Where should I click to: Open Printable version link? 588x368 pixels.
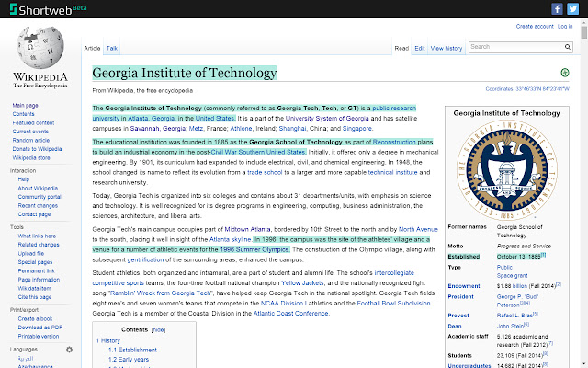tap(39, 337)
